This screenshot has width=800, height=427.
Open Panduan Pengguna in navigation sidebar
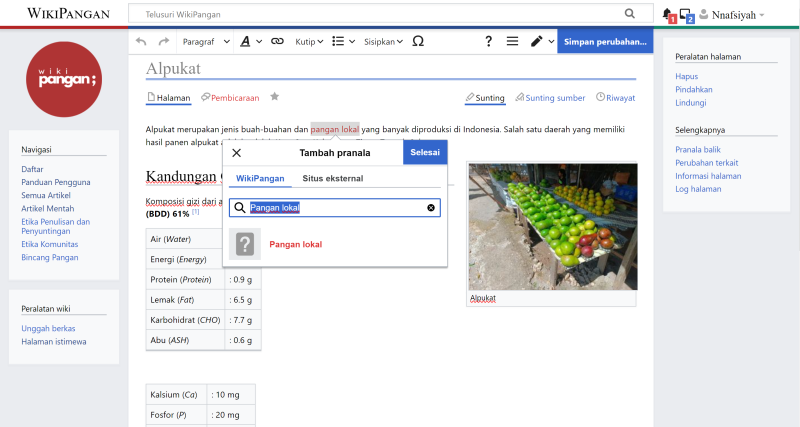[56, 182]
